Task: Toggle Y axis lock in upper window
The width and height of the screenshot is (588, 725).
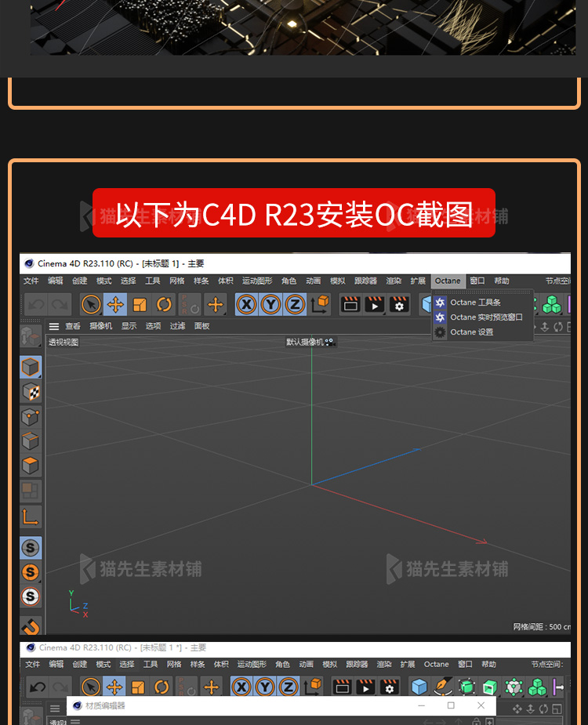Action: tap(270, 305)
